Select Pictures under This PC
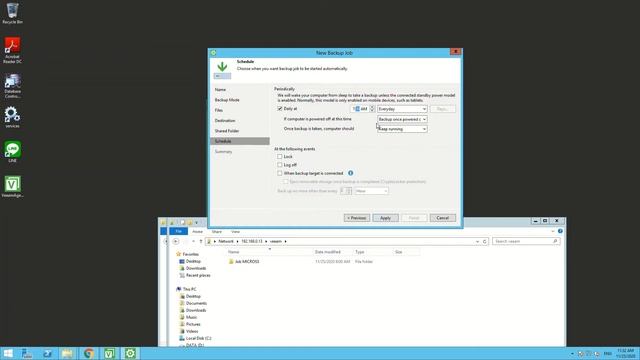Viewport: 640px width, 360px height. tap(193, 324)
